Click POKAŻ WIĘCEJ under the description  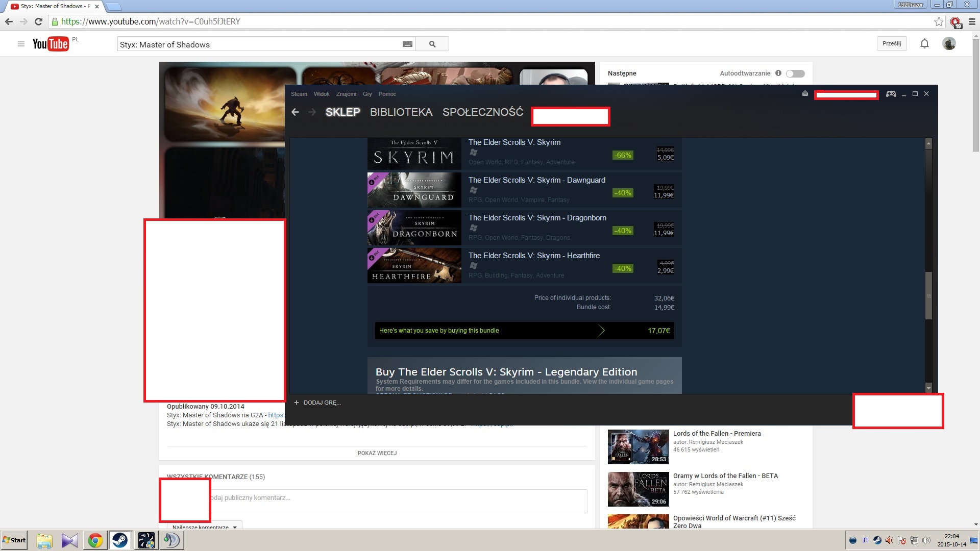coord(377,453)
